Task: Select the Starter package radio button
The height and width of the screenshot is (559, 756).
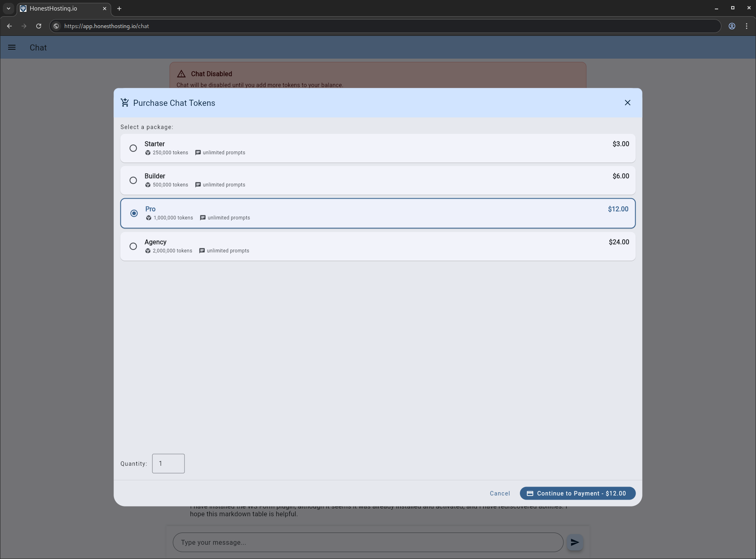Action: click(x=133, y=148)
